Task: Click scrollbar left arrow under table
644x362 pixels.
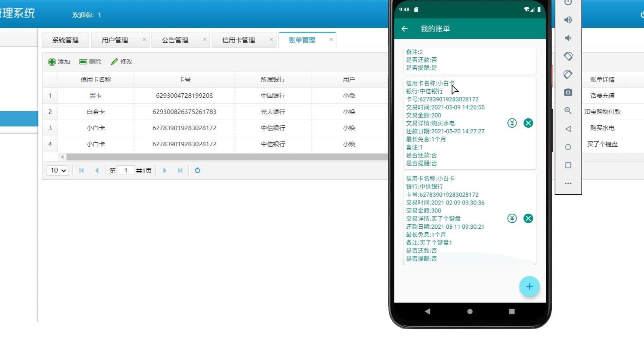Action: [62, 157]
